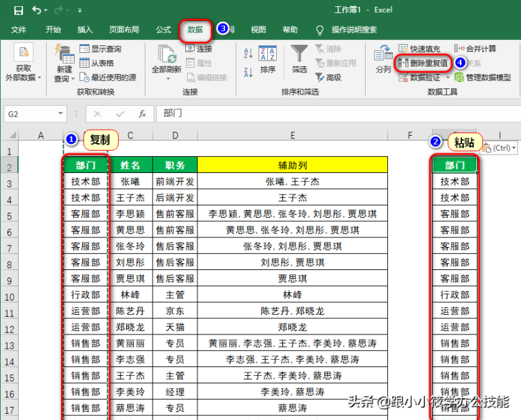The image size is (521, 420).
Task: Open the paste options (Ctrl) dropdown
Action: click(x=500, y=147)
